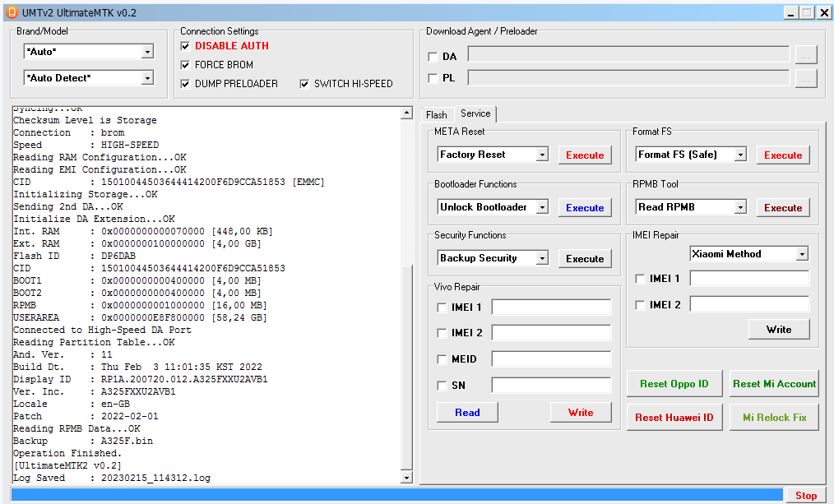
Task: Toggle SWITCH HI-SPEED checkbox
Action: tap(304, 84)
